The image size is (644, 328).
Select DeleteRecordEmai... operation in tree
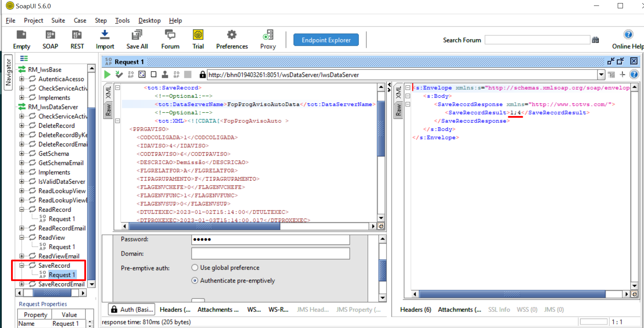point(63,144)
